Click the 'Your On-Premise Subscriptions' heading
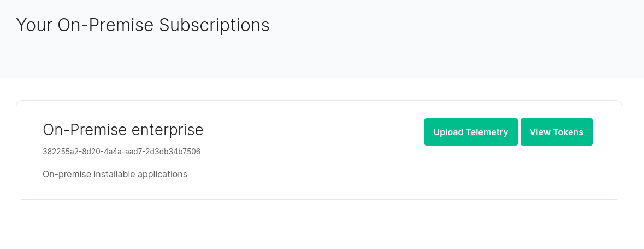This screenshot has width=644, height=249. 143,25
